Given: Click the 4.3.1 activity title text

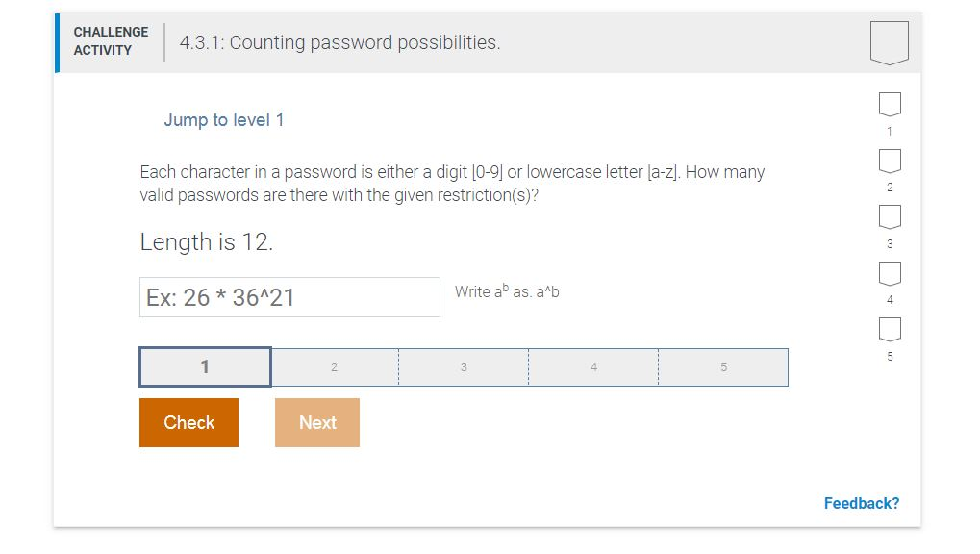Looking at the screenshot, I should tap(339, 42).
